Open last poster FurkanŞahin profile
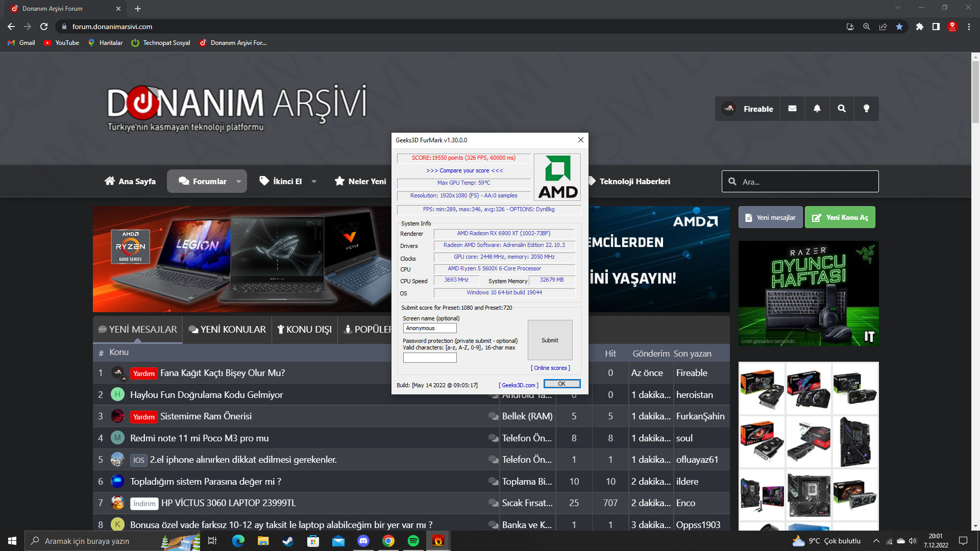Viewport: 980px width, 551px height. (x=700, y=416)
